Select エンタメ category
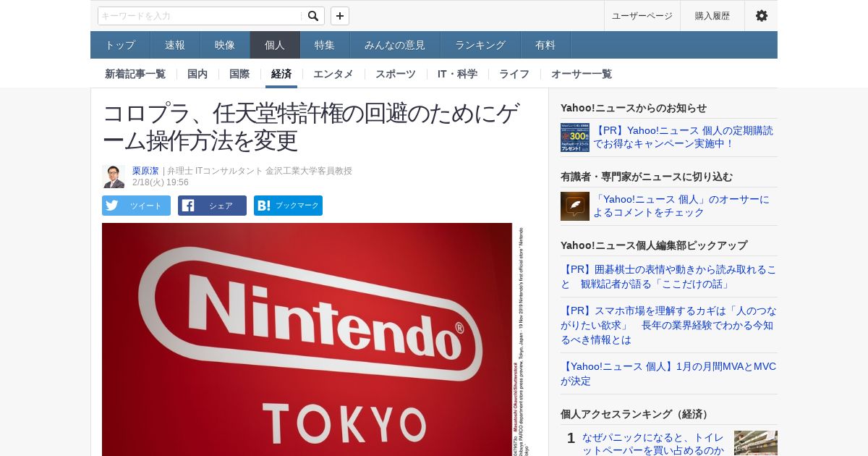Image resolution: width=868 pixels, height=456 pixels. pyautogui.click(x=333, y=74)
